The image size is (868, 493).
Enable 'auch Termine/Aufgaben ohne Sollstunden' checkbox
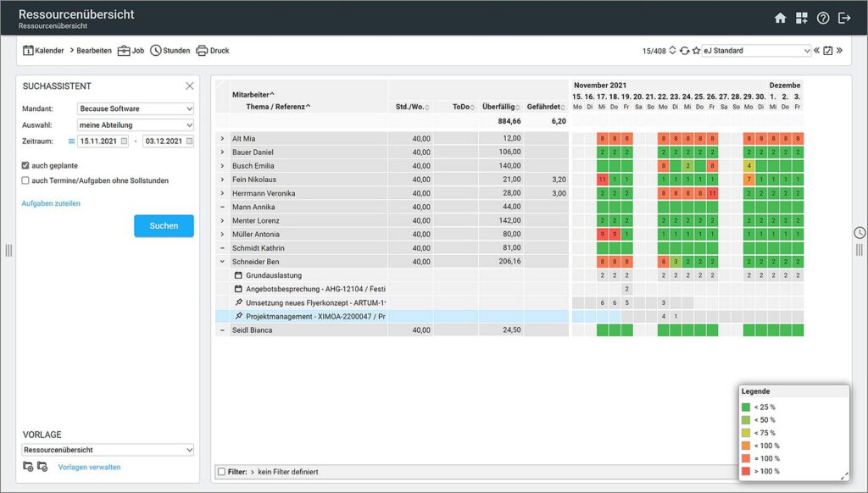[25, 180]
